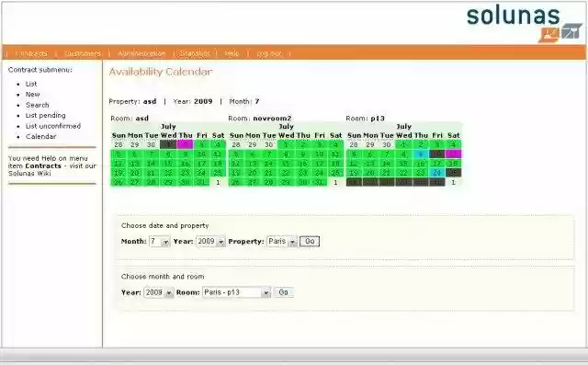The height and width of the screenshot is (365, 588).
Task: Open Search in the Contract submenu
Action: (x=37, y=105)
